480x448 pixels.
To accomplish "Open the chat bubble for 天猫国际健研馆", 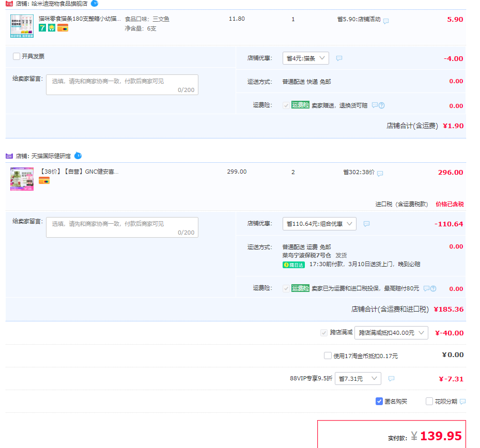I will [78, 156].
